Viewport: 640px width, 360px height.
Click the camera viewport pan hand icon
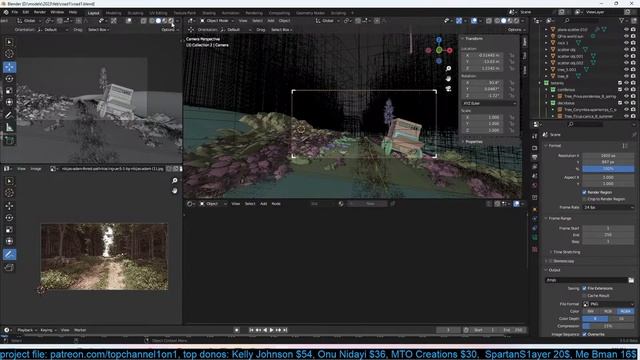448,78
